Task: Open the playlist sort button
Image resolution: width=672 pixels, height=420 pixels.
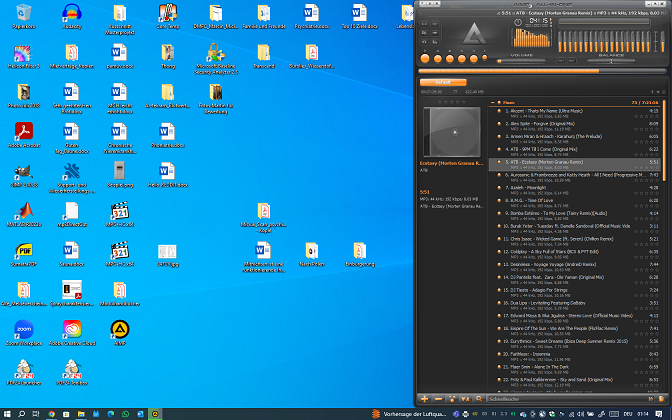Action: (x=465, y=399)
